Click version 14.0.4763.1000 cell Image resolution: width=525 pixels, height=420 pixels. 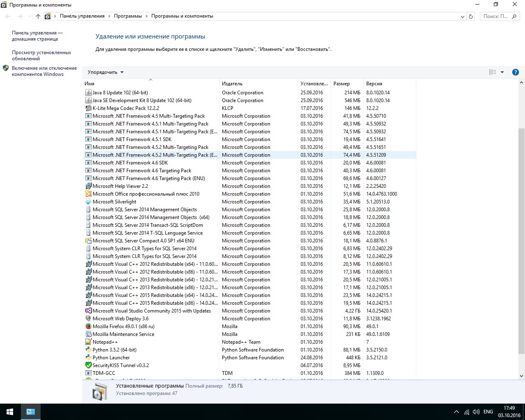[381, 194]
